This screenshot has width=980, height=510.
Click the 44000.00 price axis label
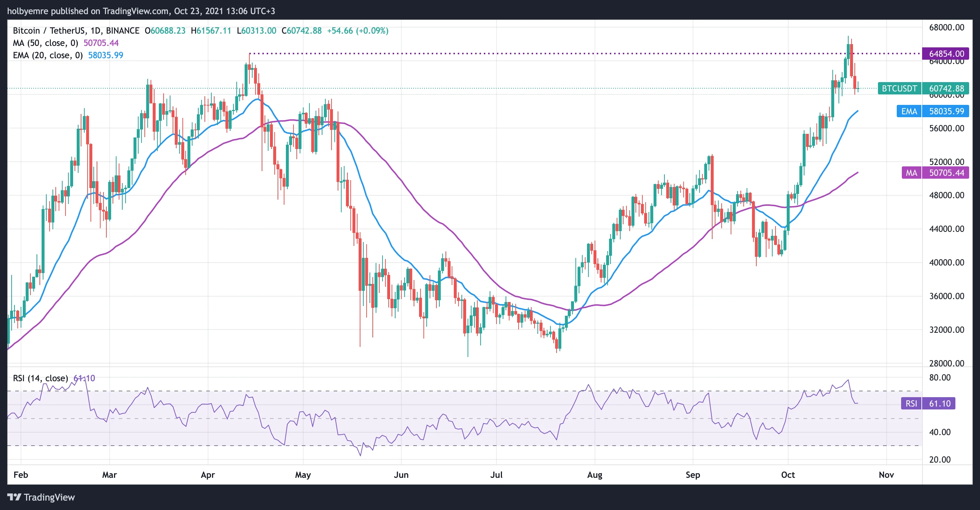tap(946, 229)
